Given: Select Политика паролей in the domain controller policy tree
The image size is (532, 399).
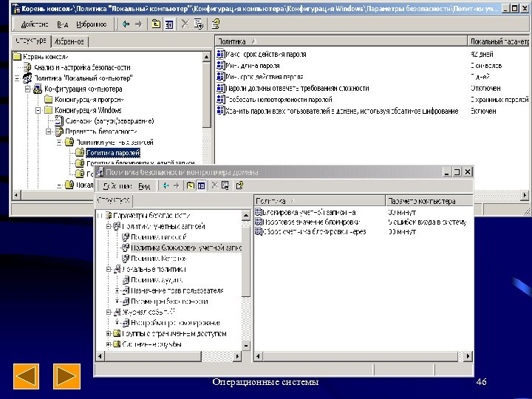Looking at the screenshot, I should click(x=158, y=237).
